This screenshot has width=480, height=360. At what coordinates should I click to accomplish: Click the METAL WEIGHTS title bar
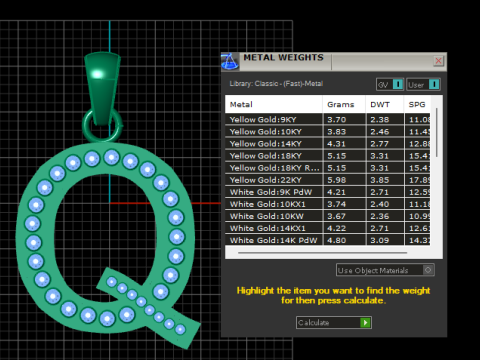pyautogui.click(x=333, y=61)
